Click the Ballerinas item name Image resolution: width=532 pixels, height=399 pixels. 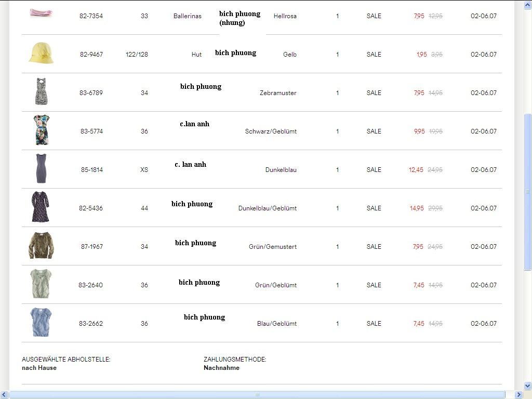(x=187, y=16)
